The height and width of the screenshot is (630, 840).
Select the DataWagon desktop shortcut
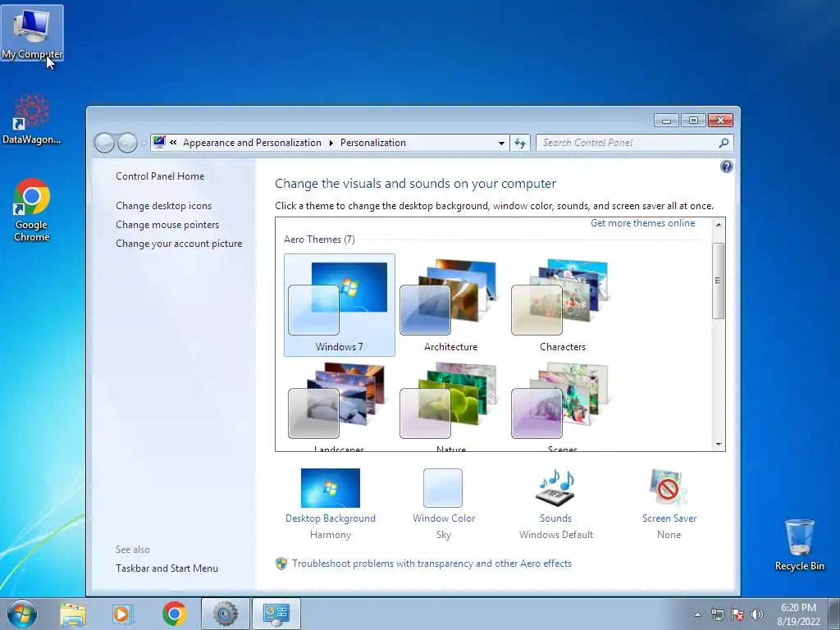click(x=32, y=120)
